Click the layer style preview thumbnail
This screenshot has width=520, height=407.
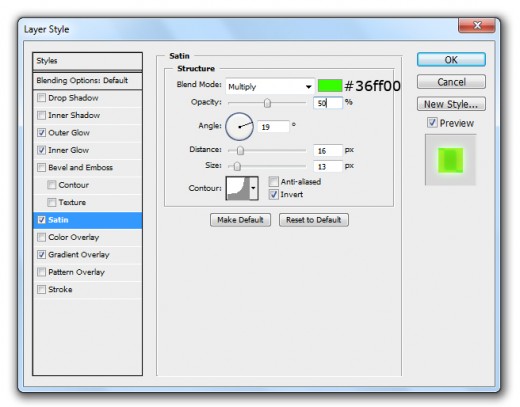coord(450,160)
